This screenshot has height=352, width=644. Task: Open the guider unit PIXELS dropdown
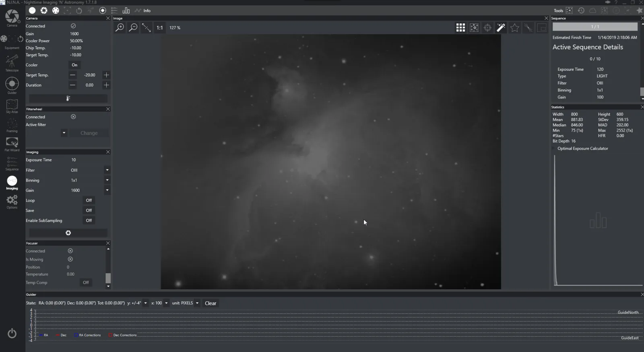197,303
